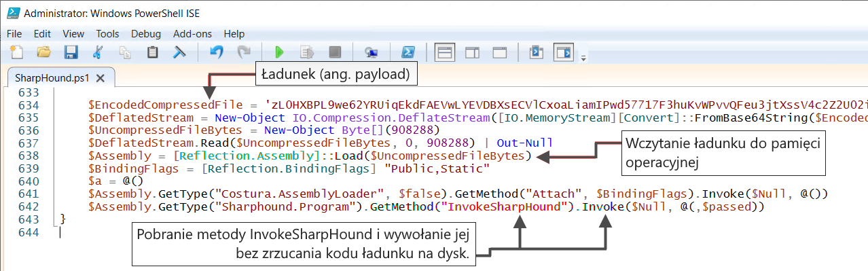Open the Edit menu

pos(42,33)
